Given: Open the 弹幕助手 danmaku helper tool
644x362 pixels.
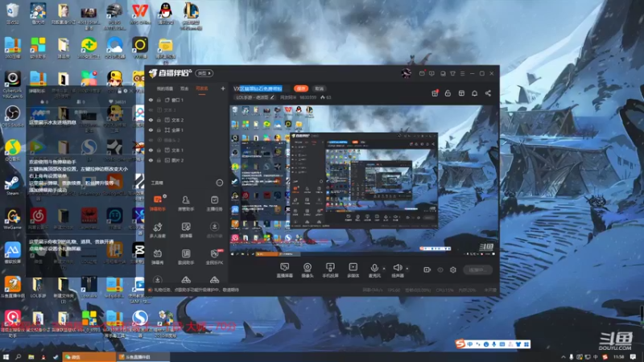Looking at the screenshot, I should (x=157, y=204).
